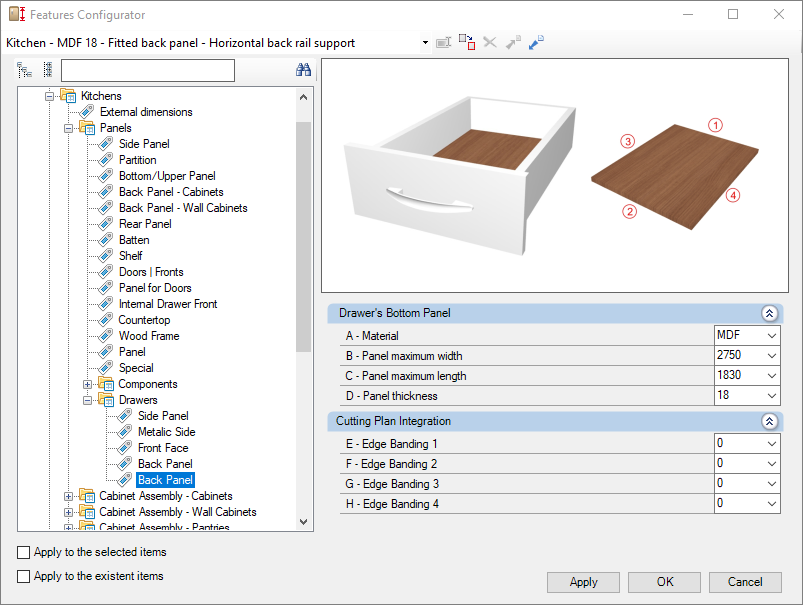This screenshot has width=803, height=605.
Task: Click the Cancel button
Action: point(745,582)
